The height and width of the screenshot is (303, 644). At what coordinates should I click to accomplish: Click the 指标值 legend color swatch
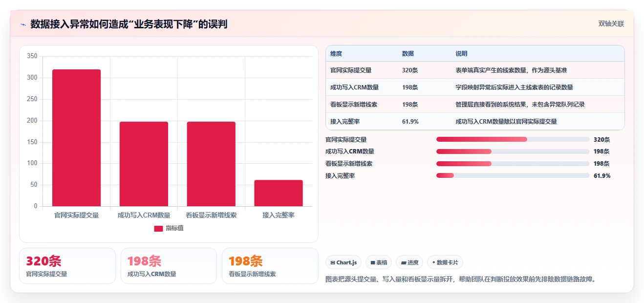[x=158, y=228]
